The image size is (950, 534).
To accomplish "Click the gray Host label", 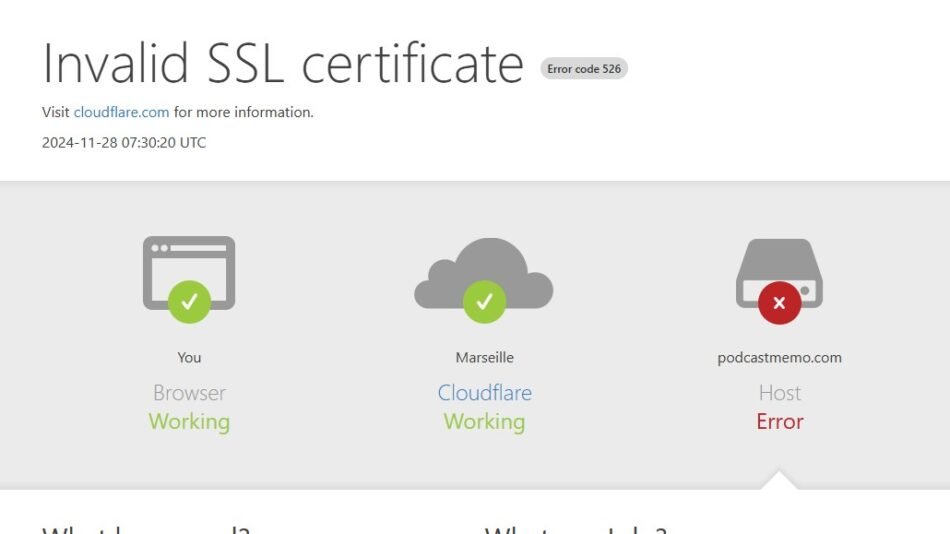I will pos(779,393).
